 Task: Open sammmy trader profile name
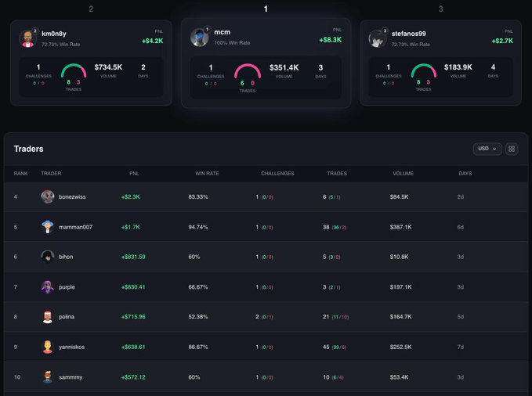point(71,377)
